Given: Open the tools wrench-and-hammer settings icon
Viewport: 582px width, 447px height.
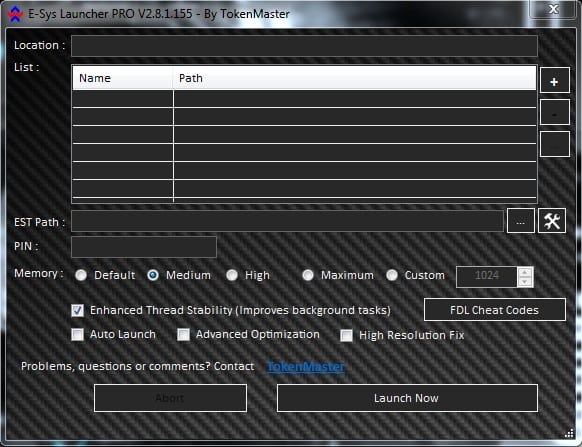Looking at the screenshot, I should tap(552, 221).
